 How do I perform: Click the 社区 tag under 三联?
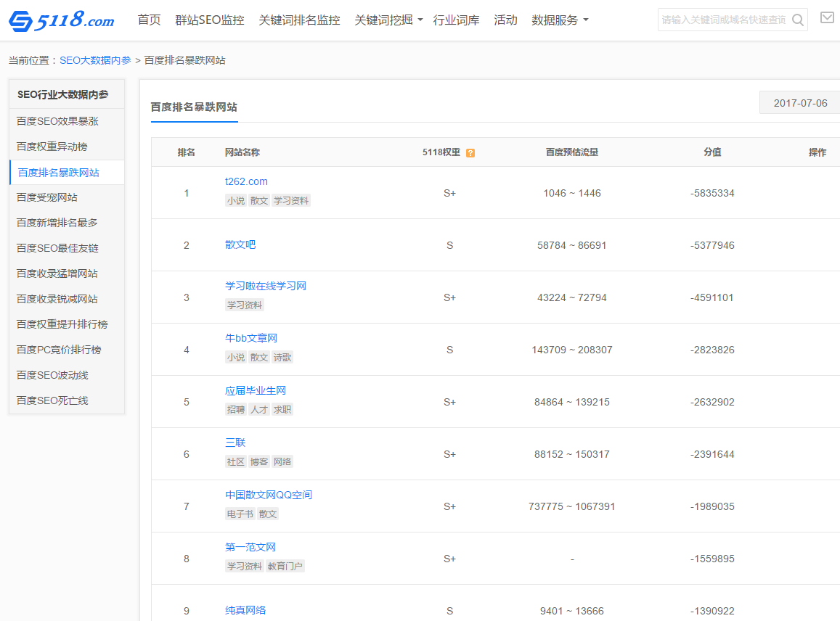coord(236,462)
